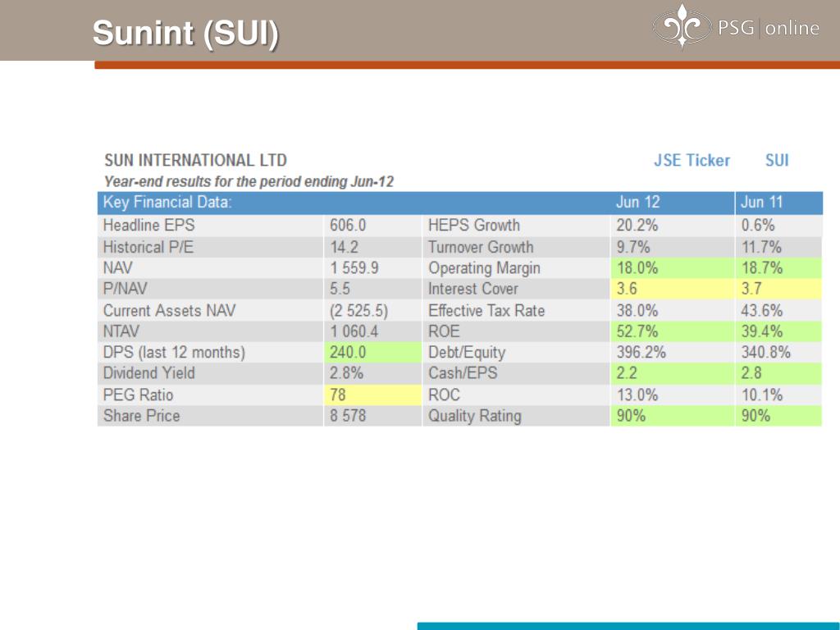Click the 'Headline EPS' row label
The image size is (840, 630).
pos(149,226)
